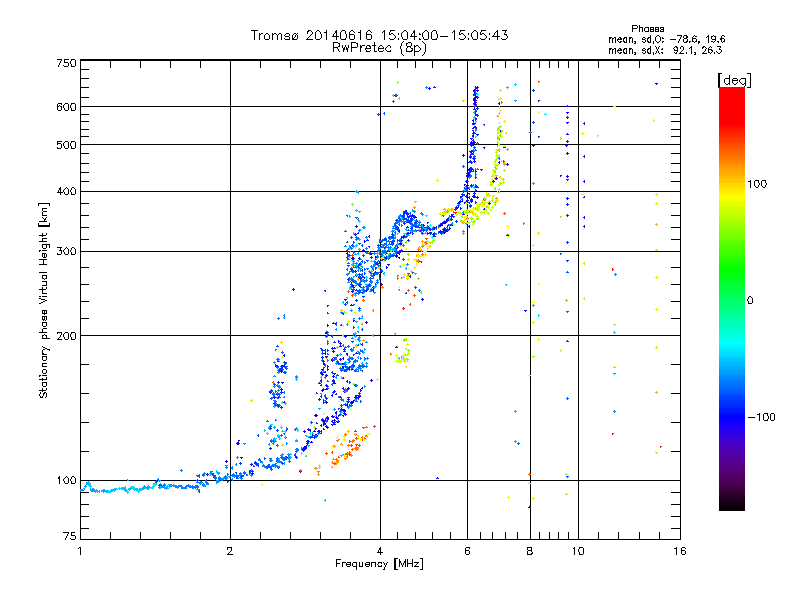Screen dimensions: 800x600
Task: Click the 'Stationary phase Virtual Height [km]' axis title
Action: click(44, 300)
